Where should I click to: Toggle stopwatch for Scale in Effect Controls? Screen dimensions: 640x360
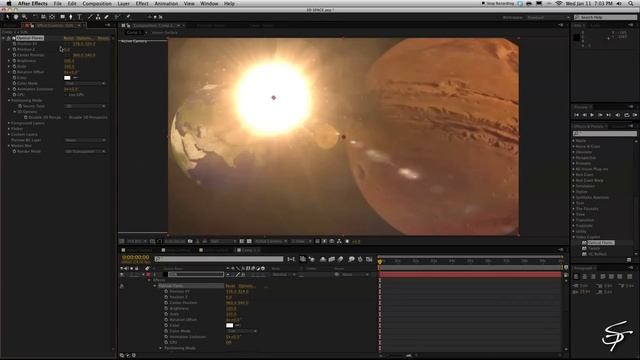[x=14, y=67]
